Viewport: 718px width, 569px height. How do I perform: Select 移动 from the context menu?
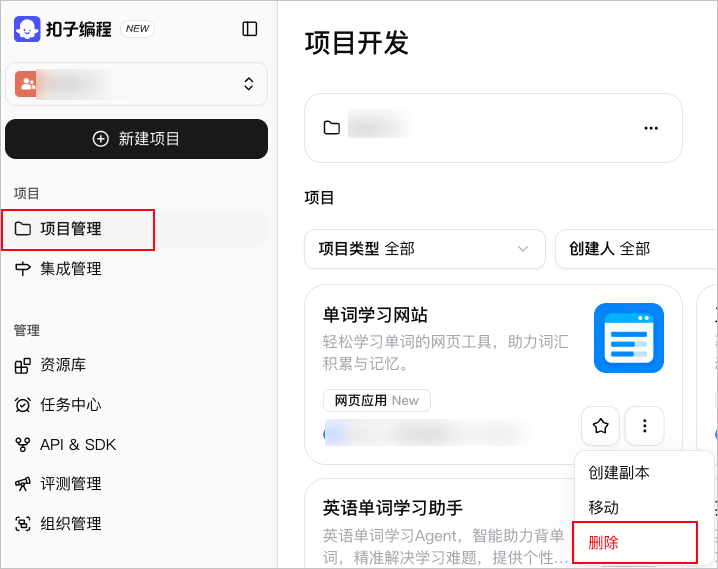603,507
